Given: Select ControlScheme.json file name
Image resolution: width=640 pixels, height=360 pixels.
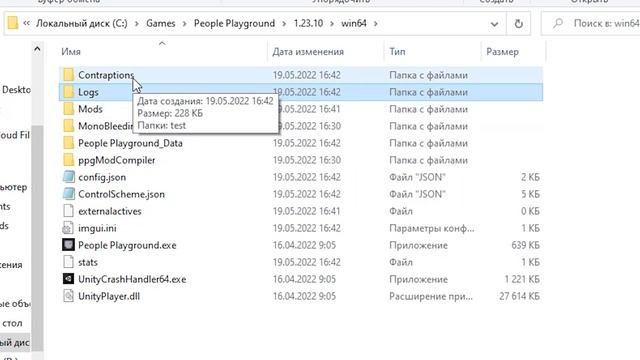Looking at the screenshot, I should click(122, 194).
